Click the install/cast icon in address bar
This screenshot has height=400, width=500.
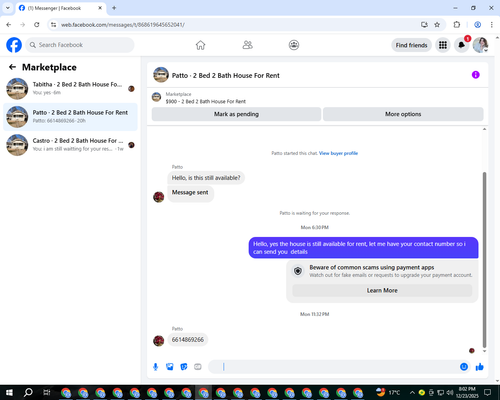tap(424, 25)
